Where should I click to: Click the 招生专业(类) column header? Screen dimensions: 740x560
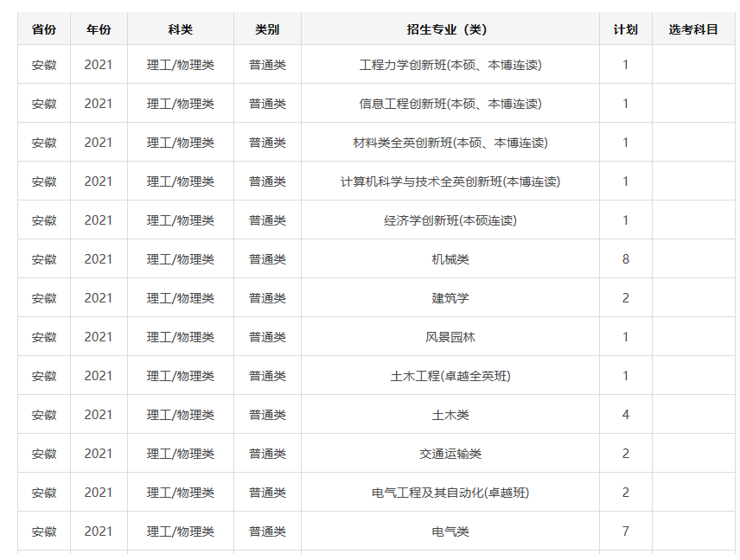click(450, 29)
